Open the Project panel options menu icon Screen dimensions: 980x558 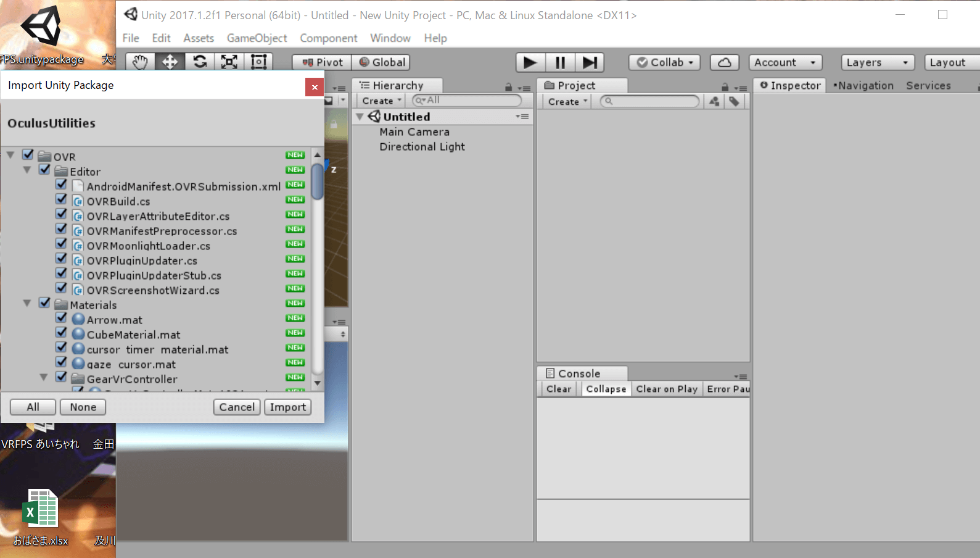pos(741,88)
